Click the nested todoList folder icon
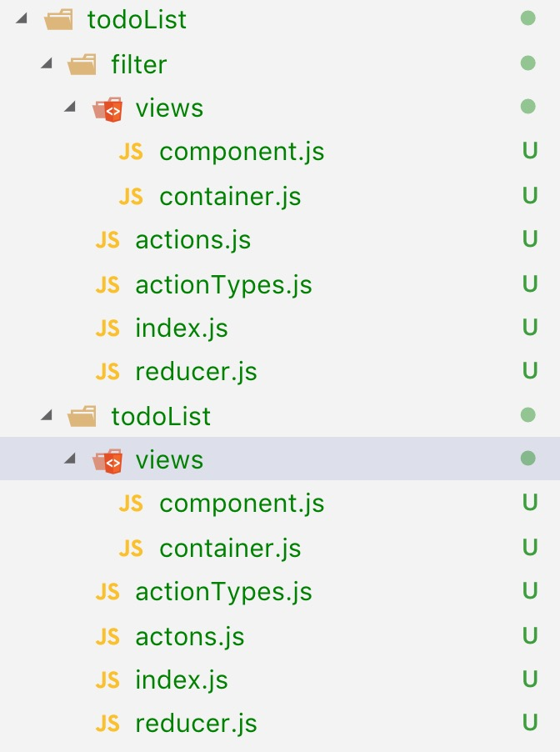The height and width of the screenshot is (752, 560). [x=82, y=415]
